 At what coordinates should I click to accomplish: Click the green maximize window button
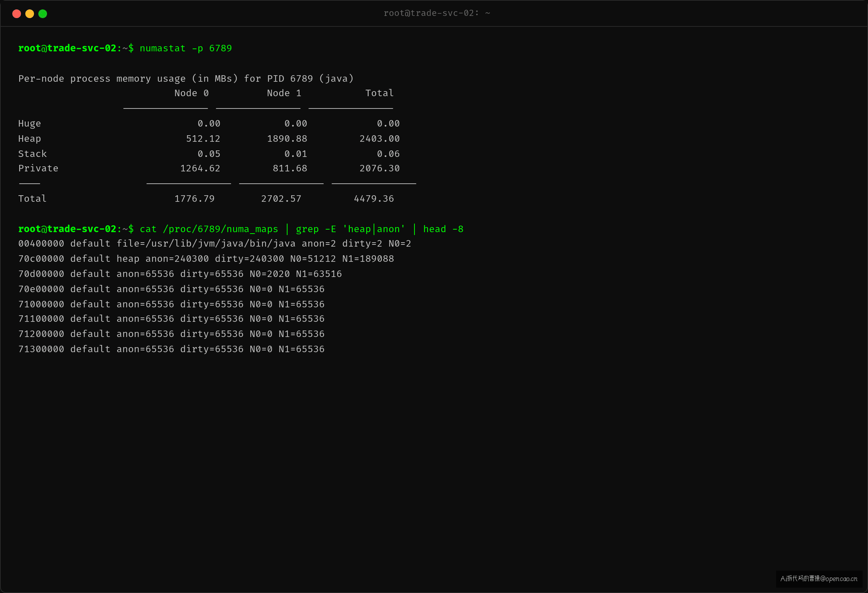(43, 14)
